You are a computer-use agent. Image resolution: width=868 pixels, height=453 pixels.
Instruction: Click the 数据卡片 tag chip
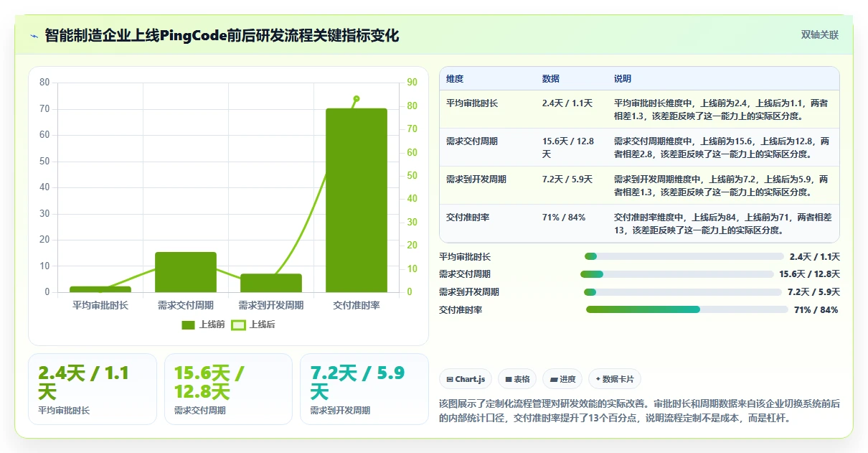click(x=615, y=379)
